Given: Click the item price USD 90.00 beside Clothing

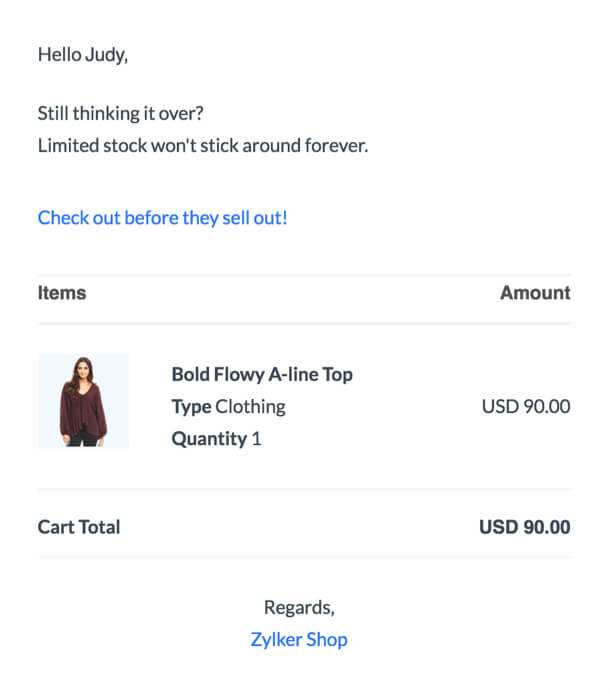Looking at the screenshot, I should pyautogui.click(x=526, y=406).
